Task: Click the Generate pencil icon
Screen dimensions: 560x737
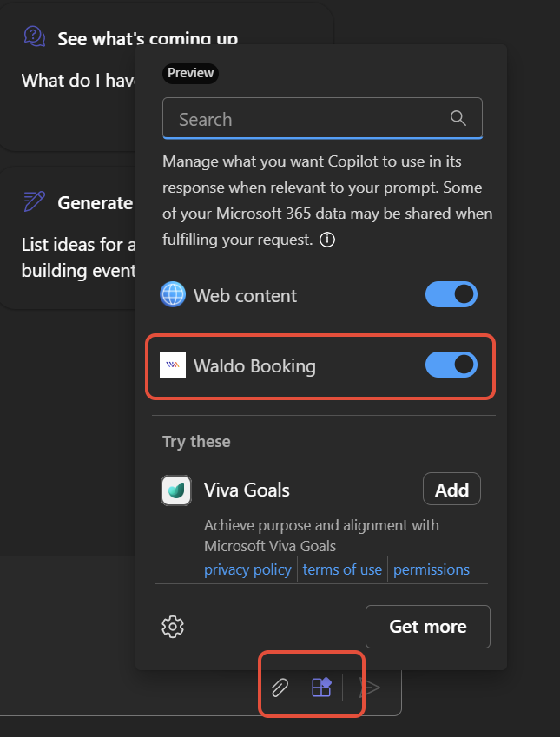Action: 35,201
